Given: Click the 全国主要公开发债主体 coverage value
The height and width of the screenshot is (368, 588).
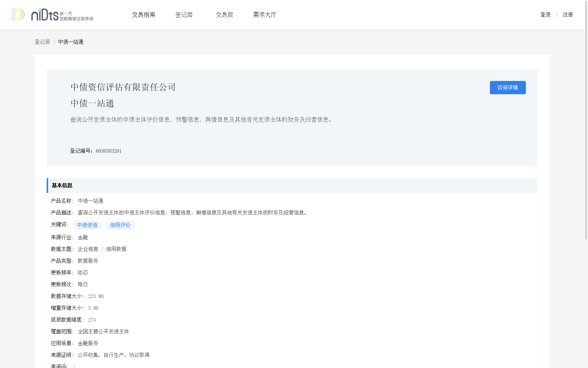Looking at the screenshot, I should tap(103, 332).
